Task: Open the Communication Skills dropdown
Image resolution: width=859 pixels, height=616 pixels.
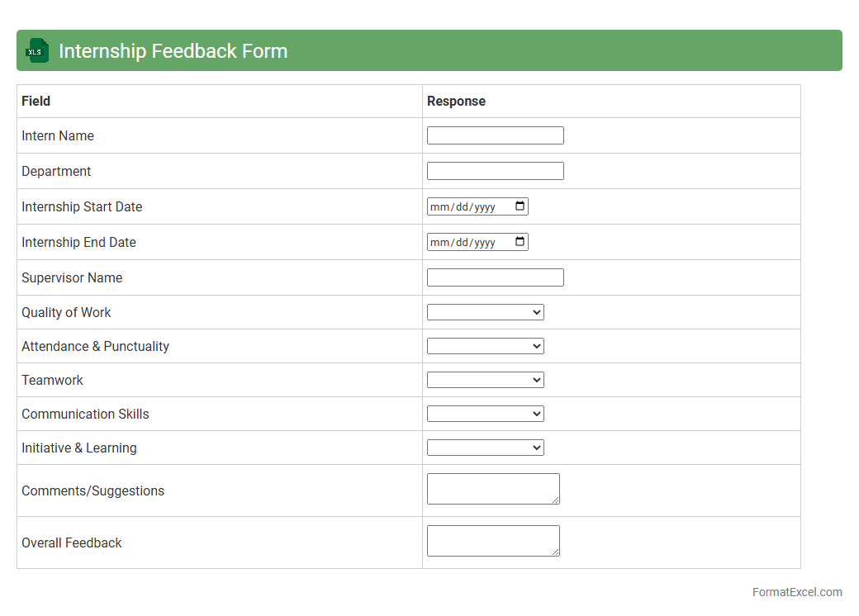Action: coord(485,414)
